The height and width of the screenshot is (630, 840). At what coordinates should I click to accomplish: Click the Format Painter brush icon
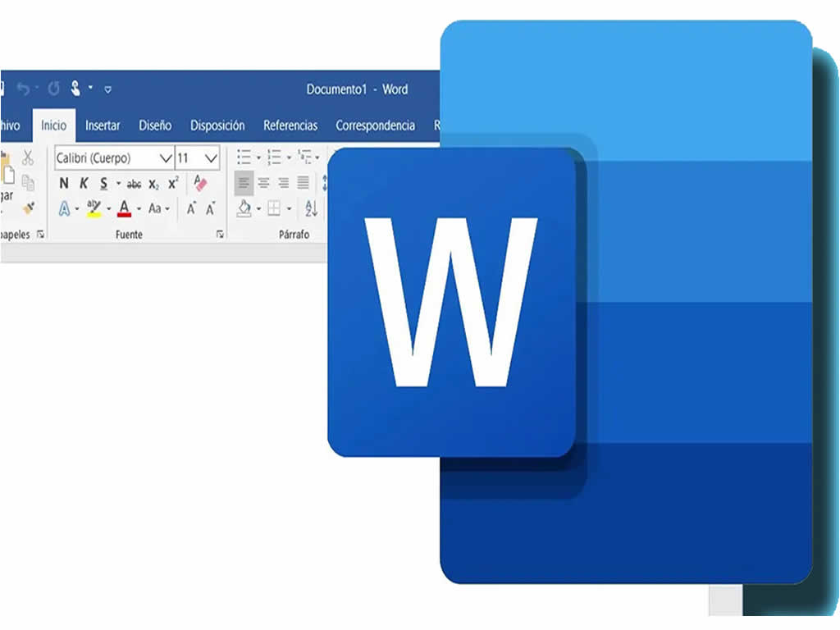click(x=29, y=208)
